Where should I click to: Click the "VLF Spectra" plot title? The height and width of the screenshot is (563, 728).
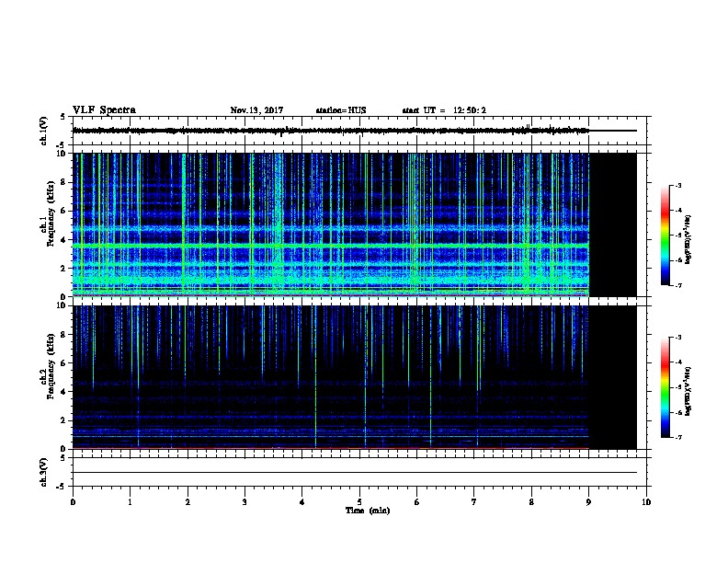pos(104,110)
